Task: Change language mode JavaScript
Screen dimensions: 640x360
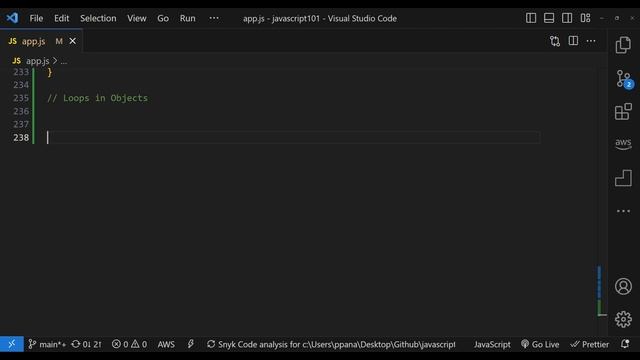Action: point(492,344)
